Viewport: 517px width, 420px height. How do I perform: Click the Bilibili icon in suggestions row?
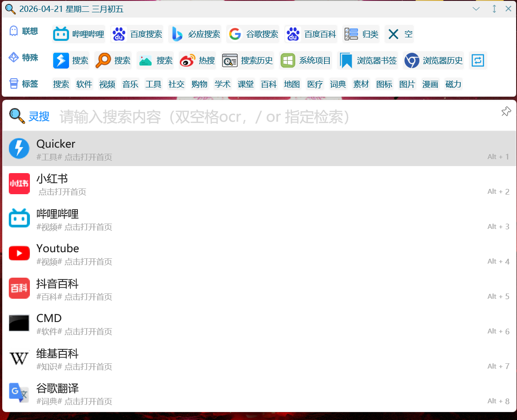point(61,34)
